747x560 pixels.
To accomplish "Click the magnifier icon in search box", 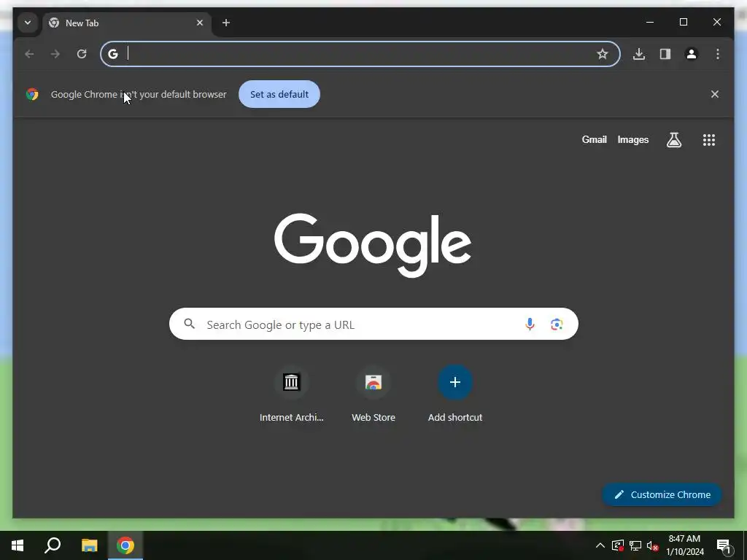I will pos(190,324).
